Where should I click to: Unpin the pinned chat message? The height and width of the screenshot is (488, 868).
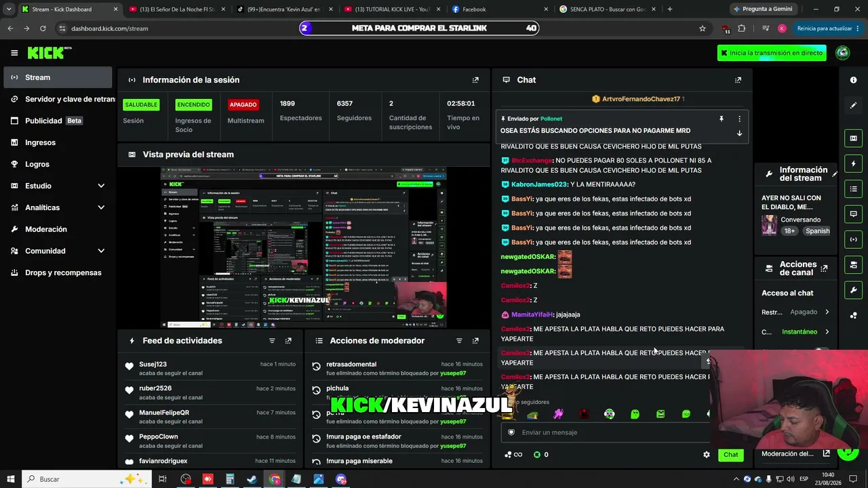tap(722, 119)
